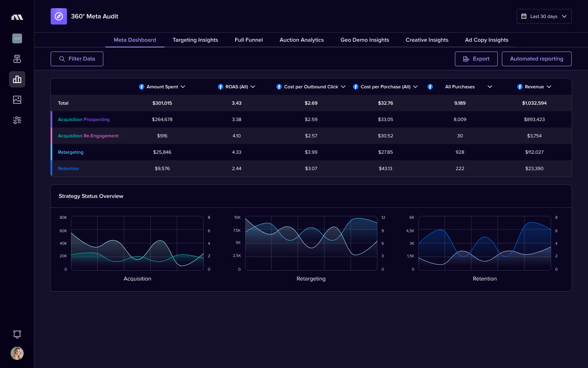Click Facebook icon beside Cost per Purchase
The width and height of the screenshot is (588, 368).
pyautogui.click(x=356, y=87)
